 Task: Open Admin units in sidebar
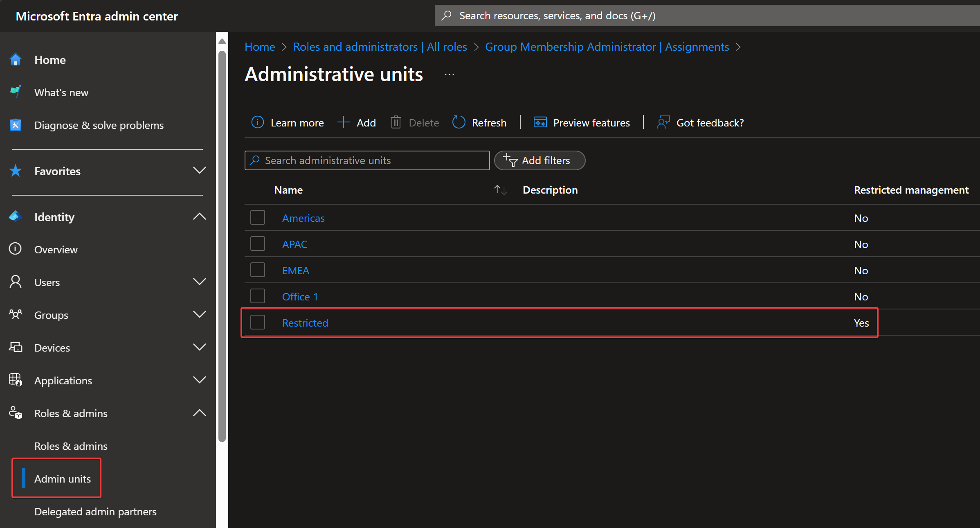coord(62,478)
